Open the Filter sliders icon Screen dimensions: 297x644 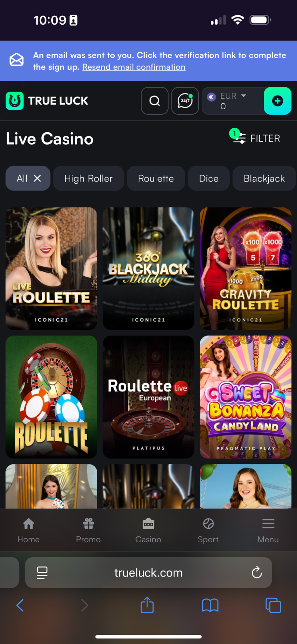click(x=239, y=137)
